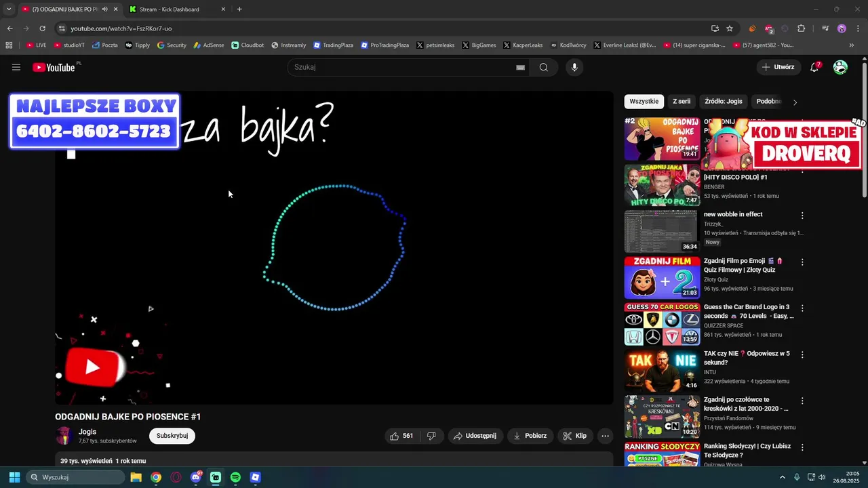
Task: Bookmark this page with star icon
Action: coord(730,28)
